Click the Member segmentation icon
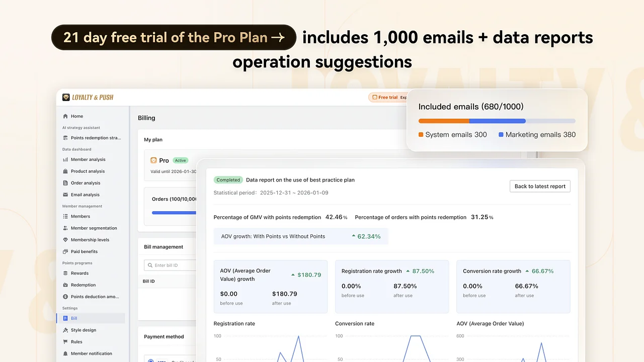Image resolution: width=644 pixels, height=362 pixels. (x=65, y=228)
